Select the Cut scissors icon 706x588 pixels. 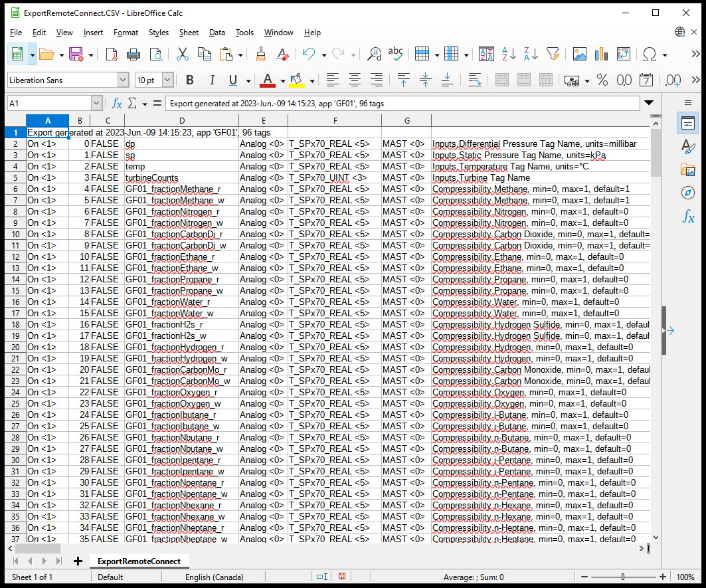tap(182, 54)
